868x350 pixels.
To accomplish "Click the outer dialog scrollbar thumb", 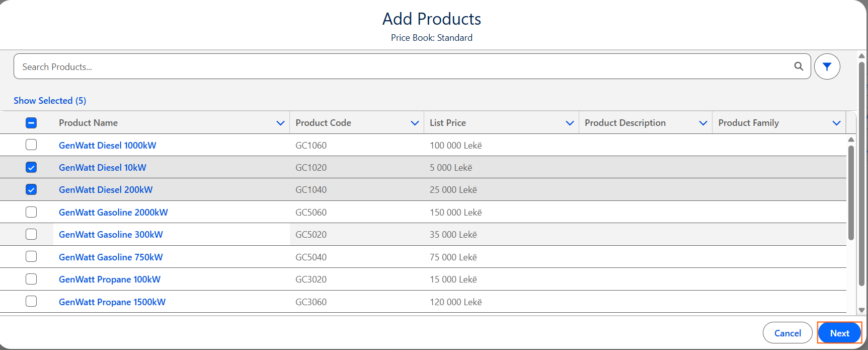I will (861, 174).
